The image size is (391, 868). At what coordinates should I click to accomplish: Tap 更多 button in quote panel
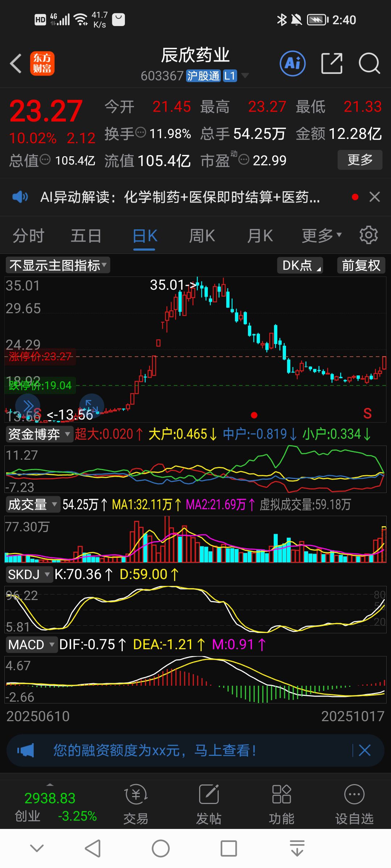pyautogui.click(x=360, y=159)
